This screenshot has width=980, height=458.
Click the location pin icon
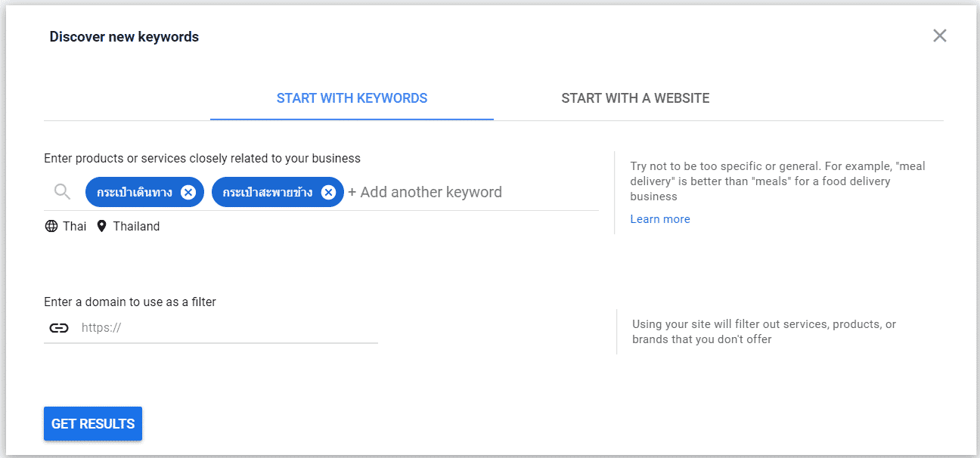pyautogui.click(x=102, y=226)
